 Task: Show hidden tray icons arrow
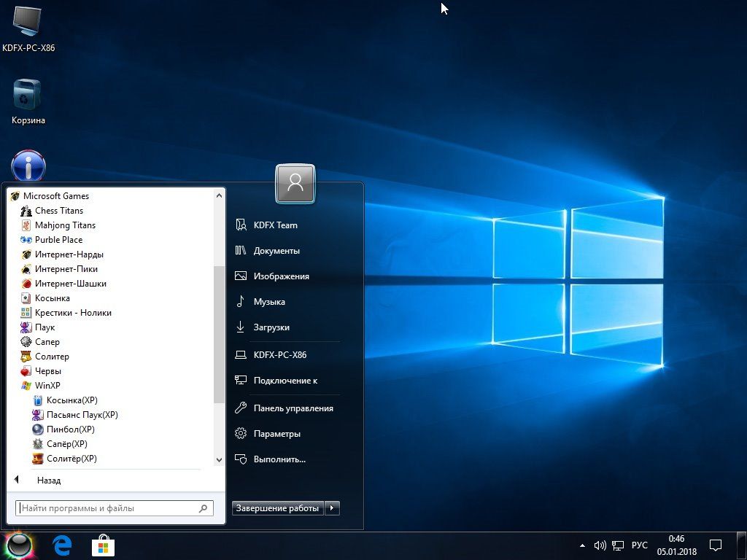coord(582,545)
